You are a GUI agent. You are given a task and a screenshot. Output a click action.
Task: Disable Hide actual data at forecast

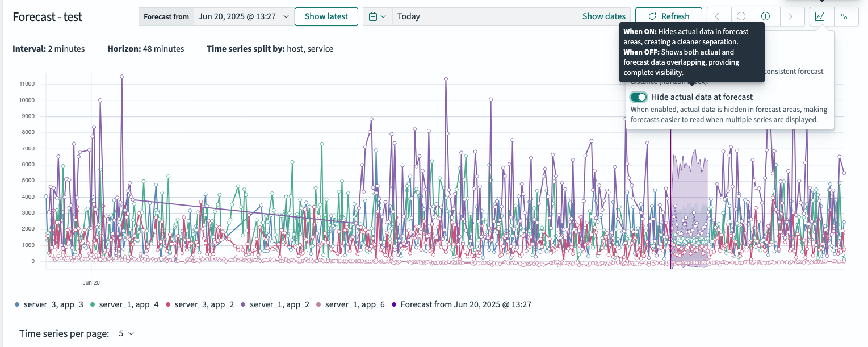click(x=639, y=97)
